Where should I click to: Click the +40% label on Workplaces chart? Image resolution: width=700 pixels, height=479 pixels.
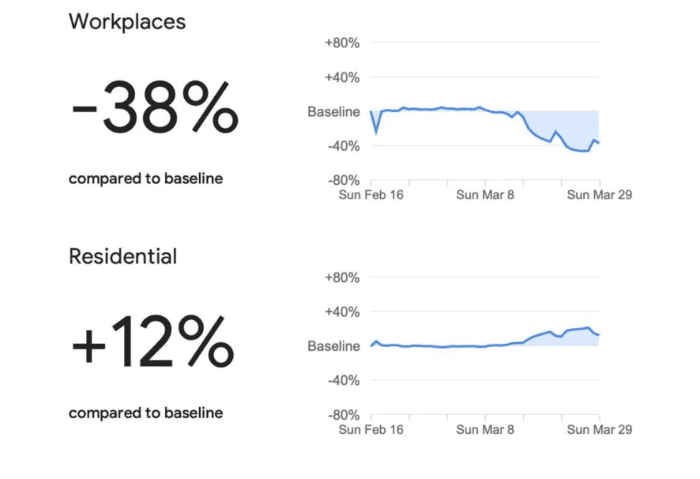click(342, 77)
